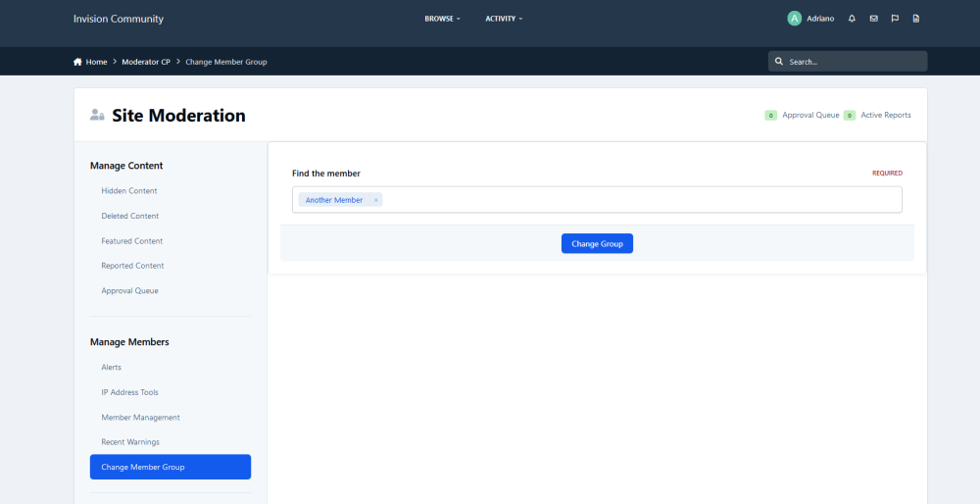Go to Moderator CP breadcrumb link

click(x=145, y=62)
